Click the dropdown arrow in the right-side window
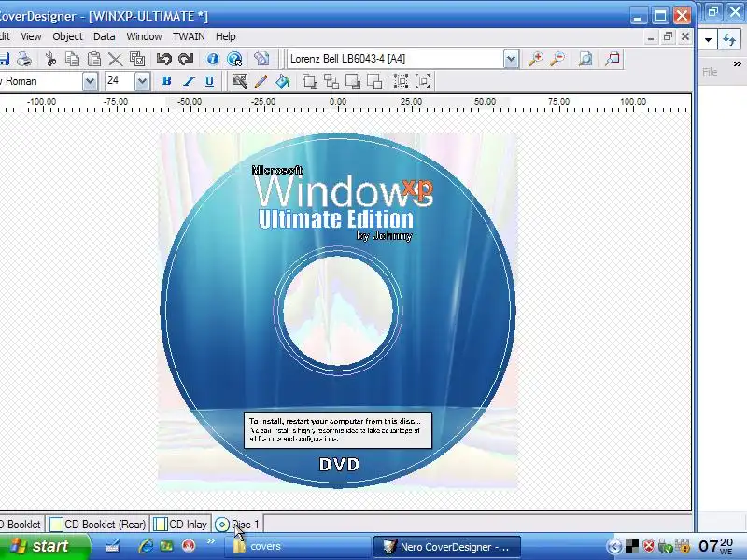The image size is (747, 560). click(x=708, y=40)
